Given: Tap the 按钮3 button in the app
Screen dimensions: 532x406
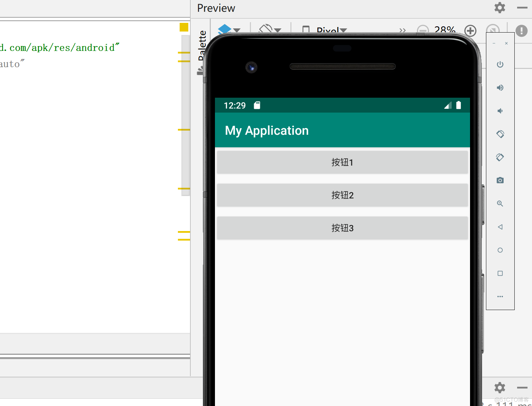Looking at the screenshot, I should pos(342,228).
